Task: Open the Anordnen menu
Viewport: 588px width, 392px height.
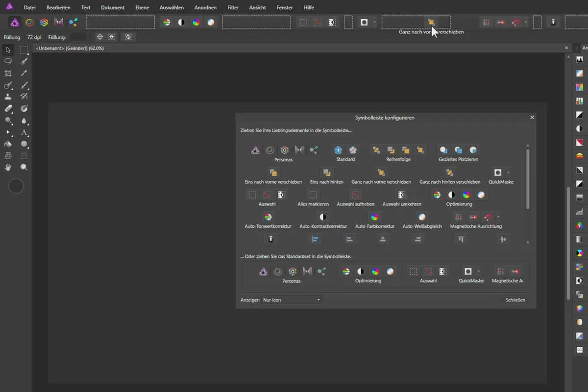Action: tap(205, 7)
